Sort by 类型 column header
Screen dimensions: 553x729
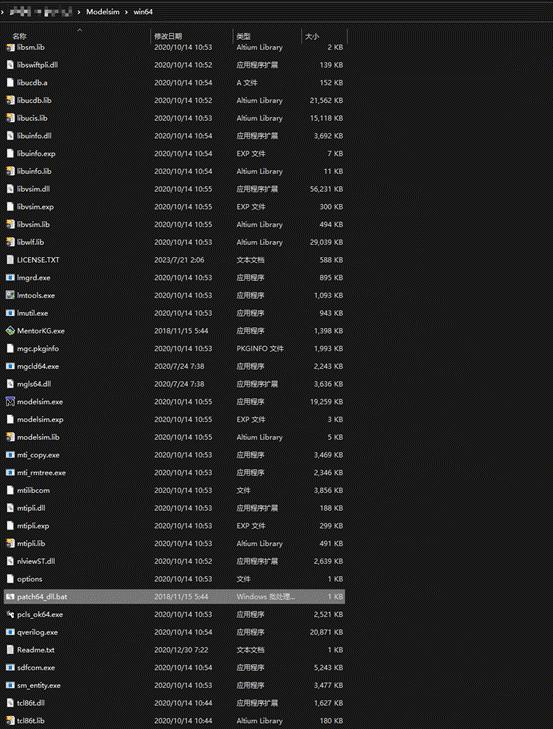point(243,36)
